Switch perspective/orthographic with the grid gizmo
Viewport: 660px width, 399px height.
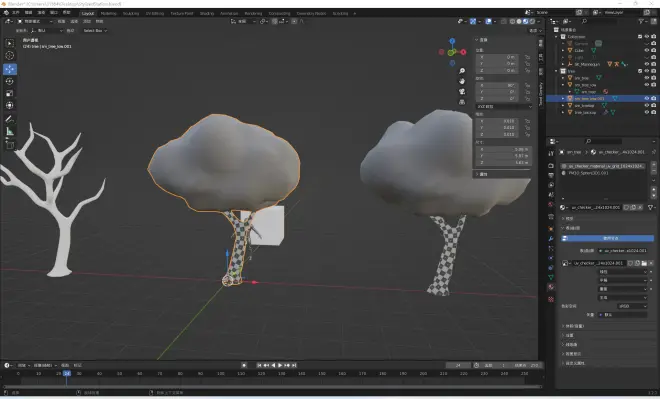(x=462, y=101)
